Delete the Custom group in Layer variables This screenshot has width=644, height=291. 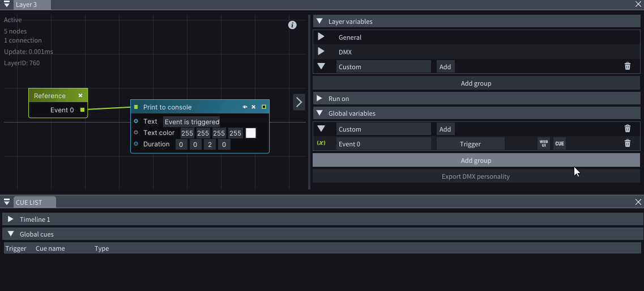click(x=627, y=66)
